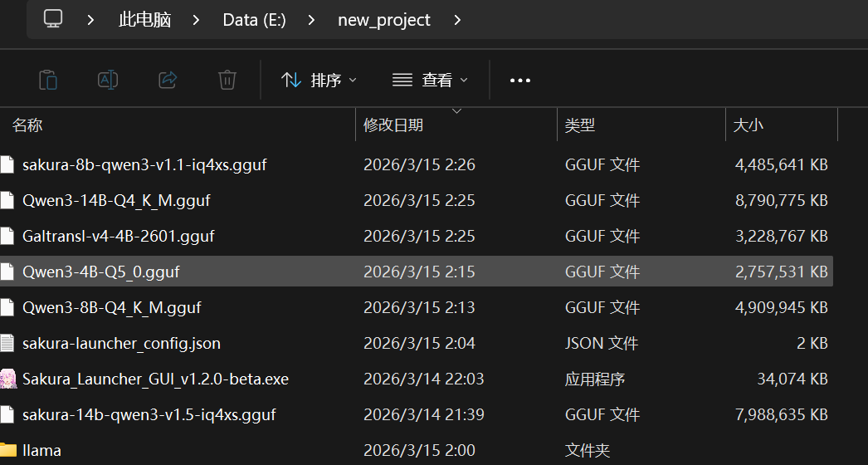
Task: Open the three-dots See more menu
Action: [x=519, y=81]
